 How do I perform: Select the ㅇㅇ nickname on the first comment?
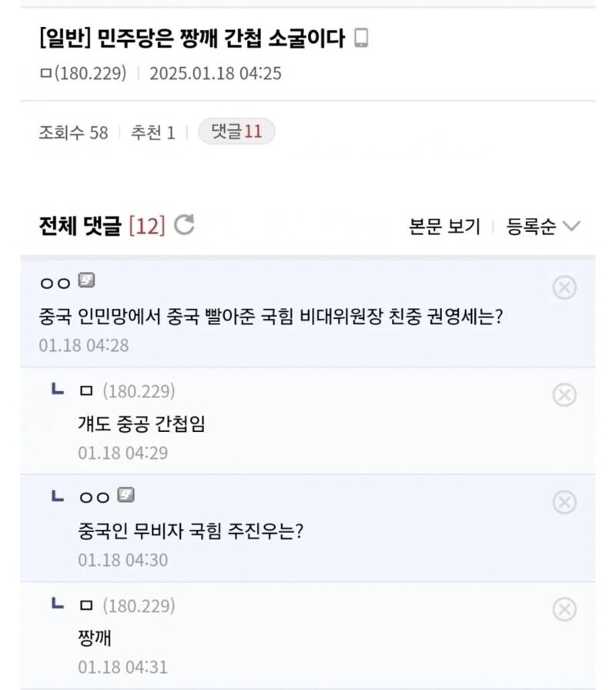pyautogui.click(x=55, y=283)
